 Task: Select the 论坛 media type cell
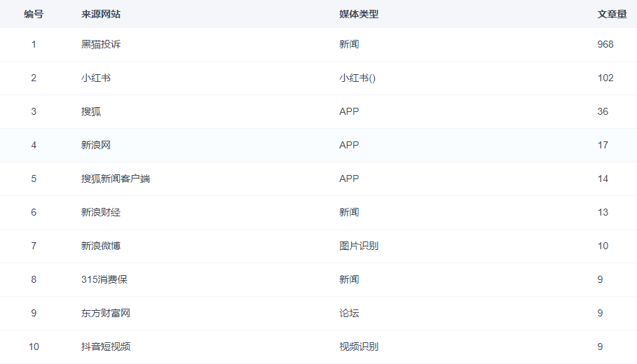348,313
